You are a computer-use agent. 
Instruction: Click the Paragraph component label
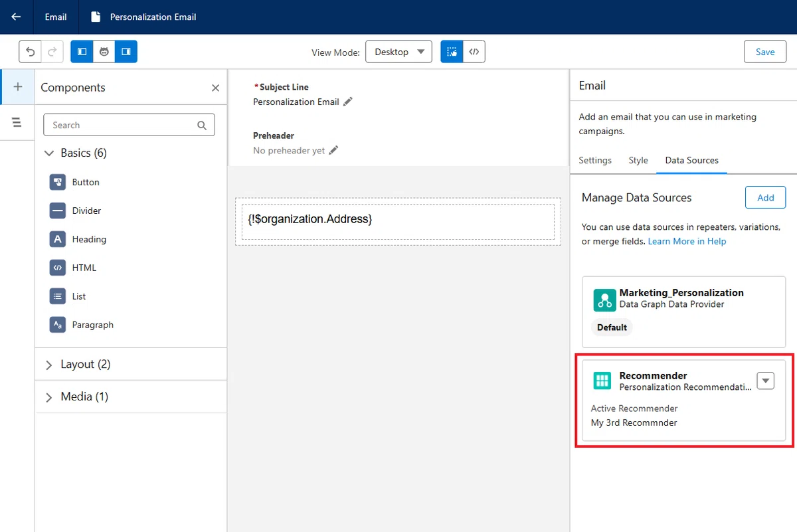click(93, 325)
